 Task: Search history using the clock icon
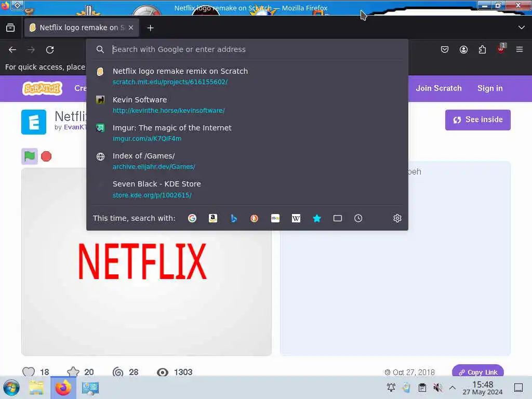click(358, 218)
